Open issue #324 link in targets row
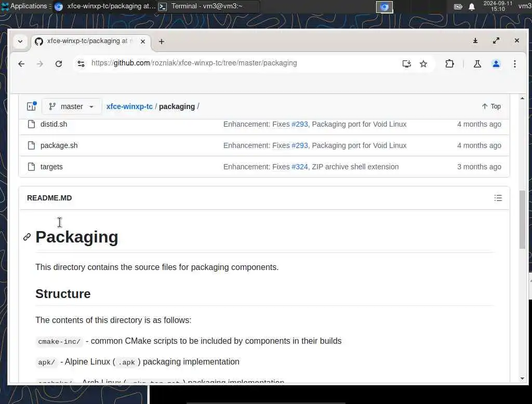This screenshot has height=404, width=532. click(x=300, y=167)
